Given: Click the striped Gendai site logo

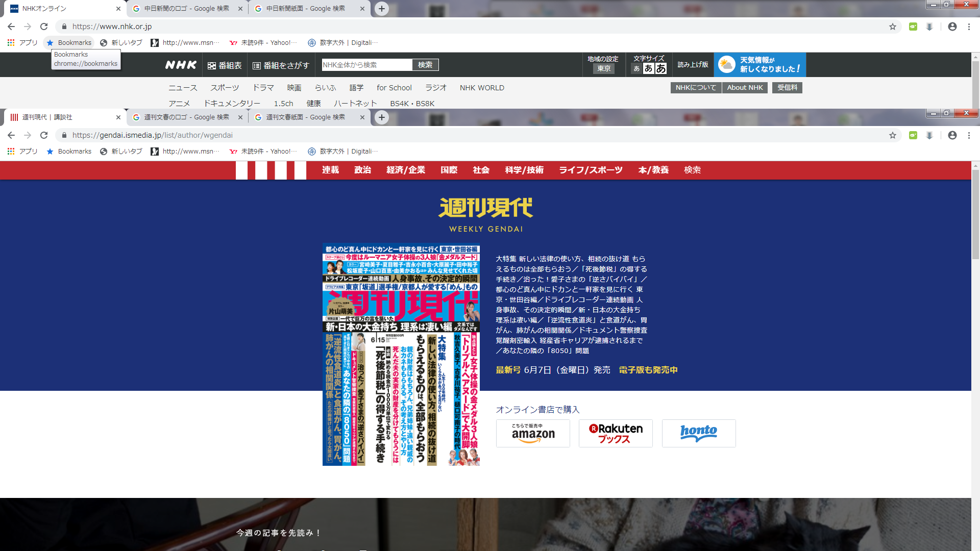Looking at the screenshot, I should tap(271, 170).
